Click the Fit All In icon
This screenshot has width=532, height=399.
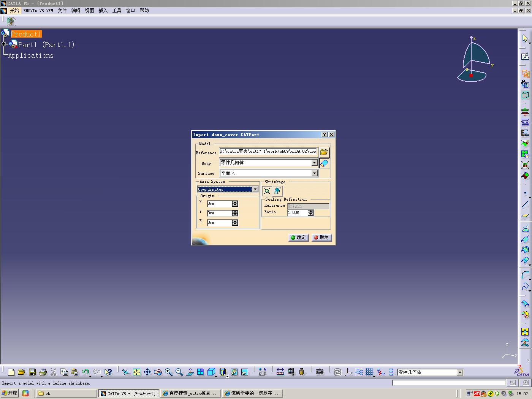tap(136, 372)
